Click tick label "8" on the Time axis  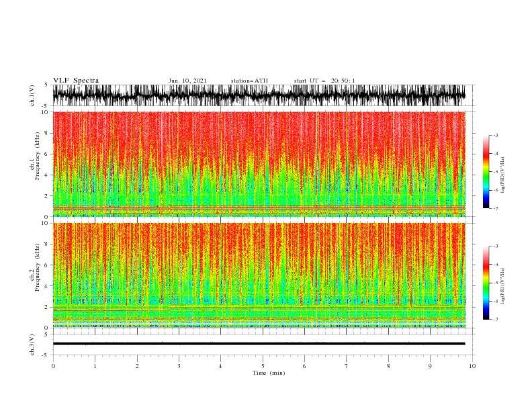tap(388, 366)
